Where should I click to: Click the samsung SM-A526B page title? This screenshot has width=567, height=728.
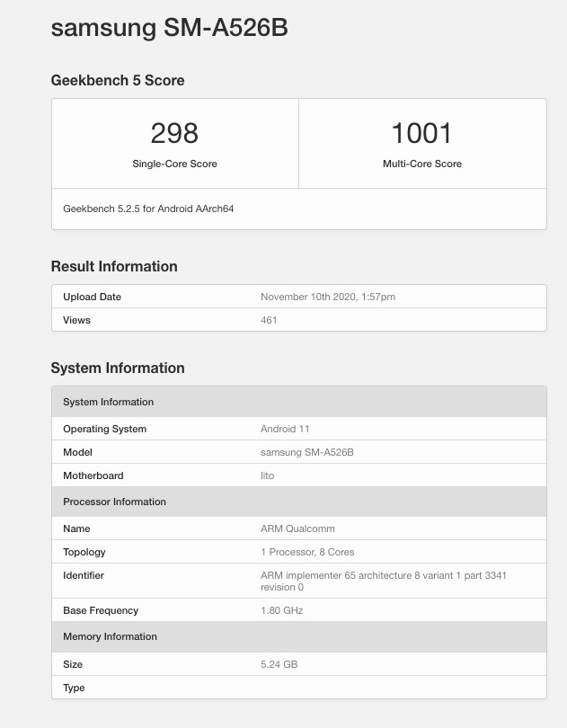tap(170, 28)
